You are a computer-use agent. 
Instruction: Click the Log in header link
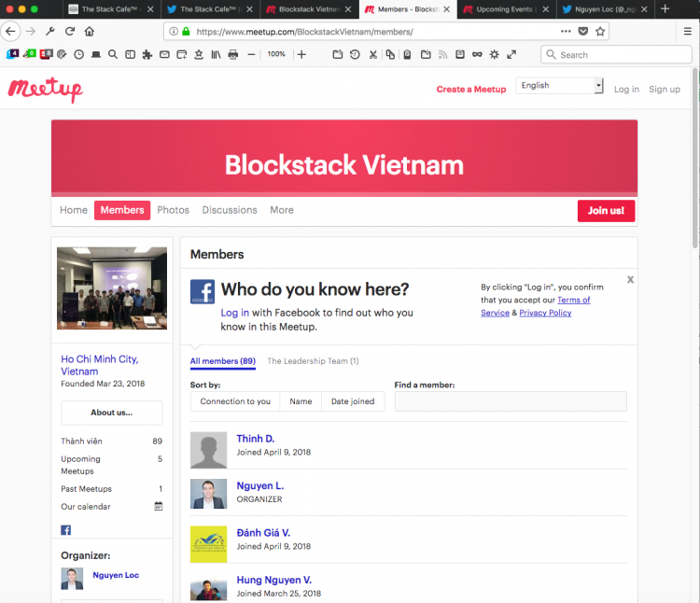click(626, 90)
